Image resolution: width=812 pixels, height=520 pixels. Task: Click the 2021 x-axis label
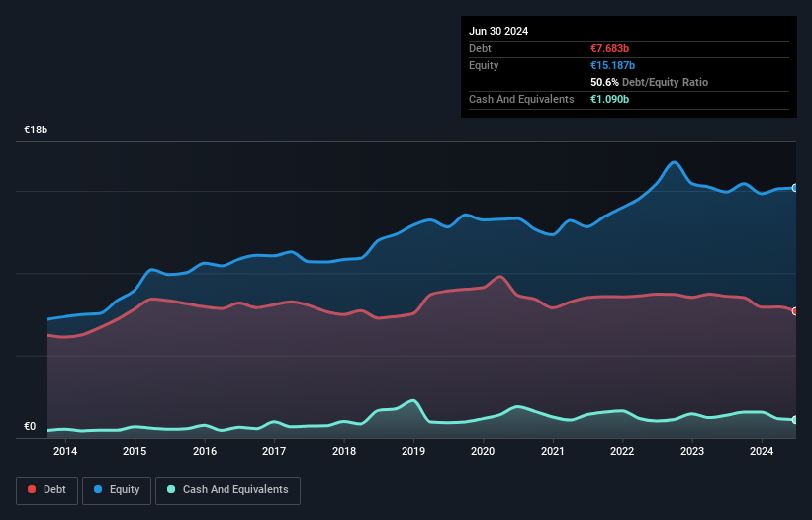tap(553, 451)
